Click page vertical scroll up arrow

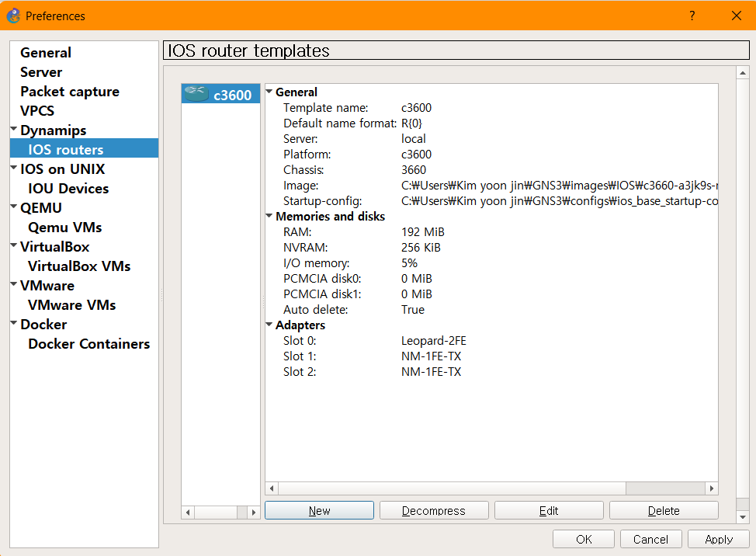743,73
